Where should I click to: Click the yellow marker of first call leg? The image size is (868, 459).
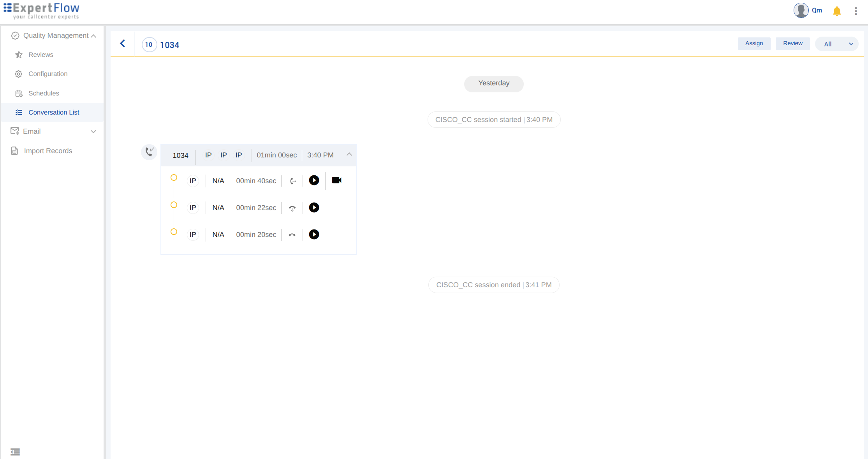coord(174,178)
